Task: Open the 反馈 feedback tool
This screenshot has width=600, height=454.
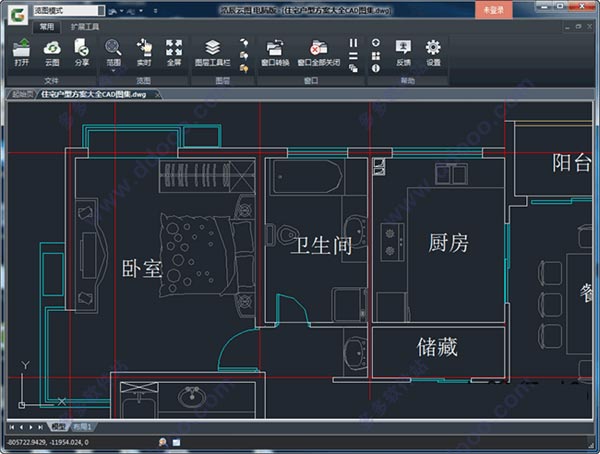Action: pos(403,53)
